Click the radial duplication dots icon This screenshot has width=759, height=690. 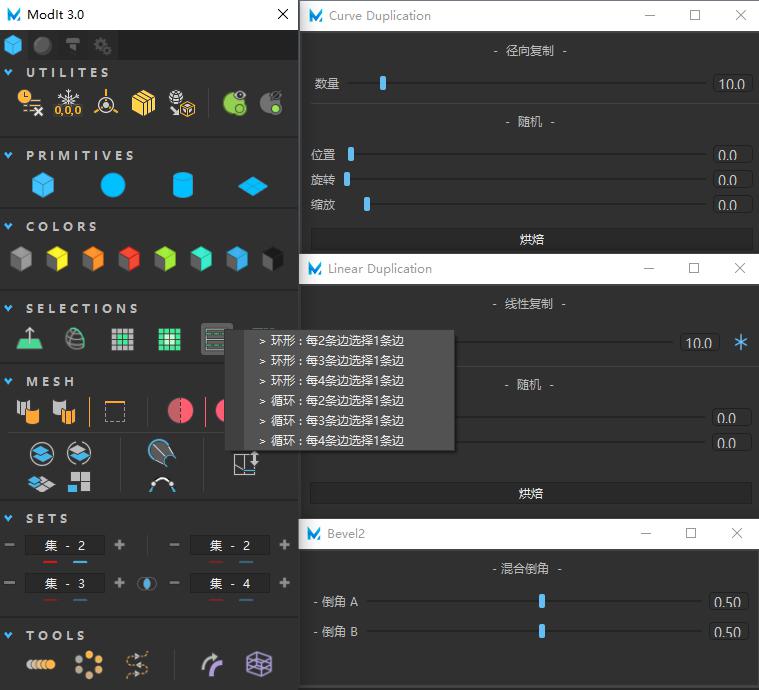click(89, 664)
